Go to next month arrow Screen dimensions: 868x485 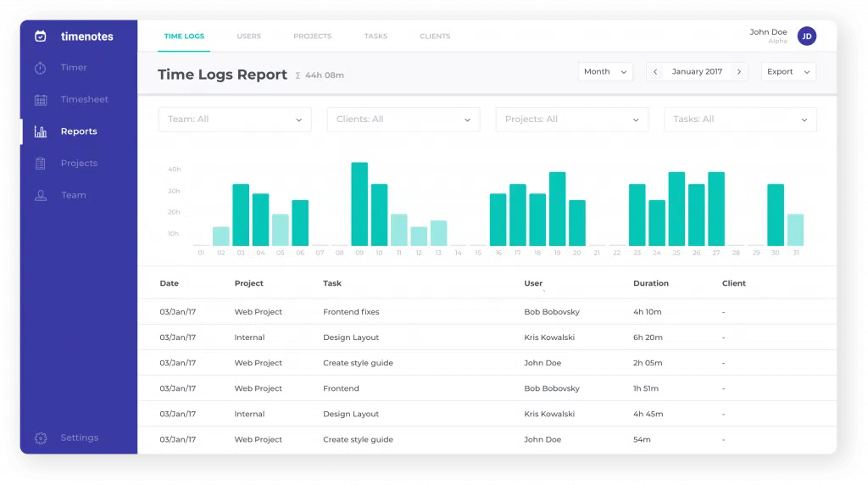pos(738,72)
